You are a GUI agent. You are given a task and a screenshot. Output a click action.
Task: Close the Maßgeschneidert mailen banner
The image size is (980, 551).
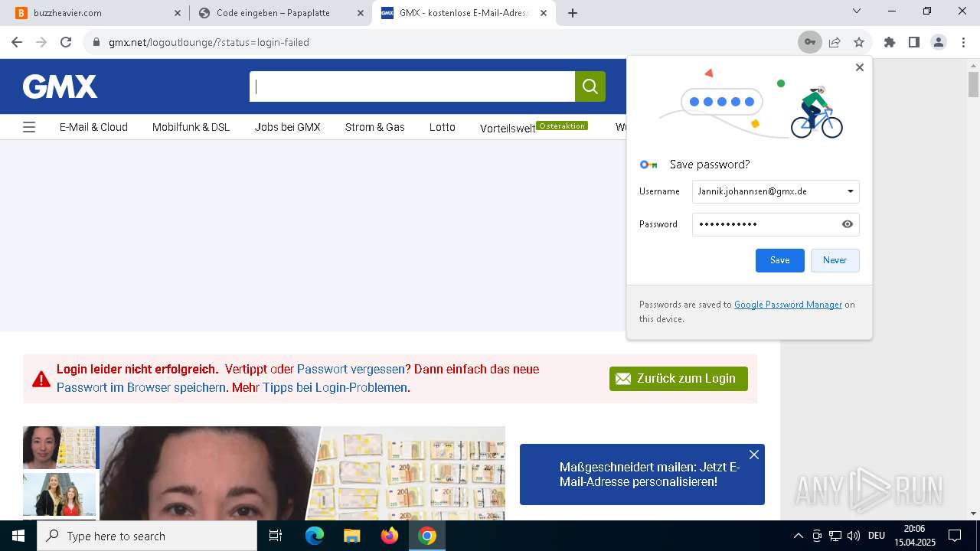754,455
